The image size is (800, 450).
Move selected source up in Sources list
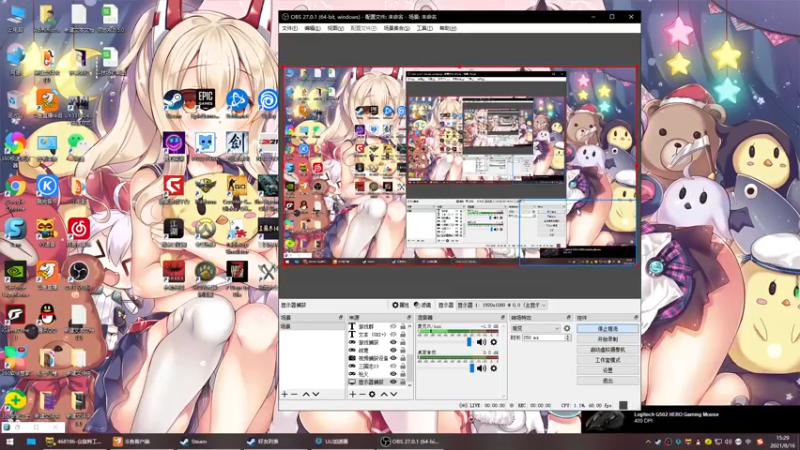click(384, 394)
